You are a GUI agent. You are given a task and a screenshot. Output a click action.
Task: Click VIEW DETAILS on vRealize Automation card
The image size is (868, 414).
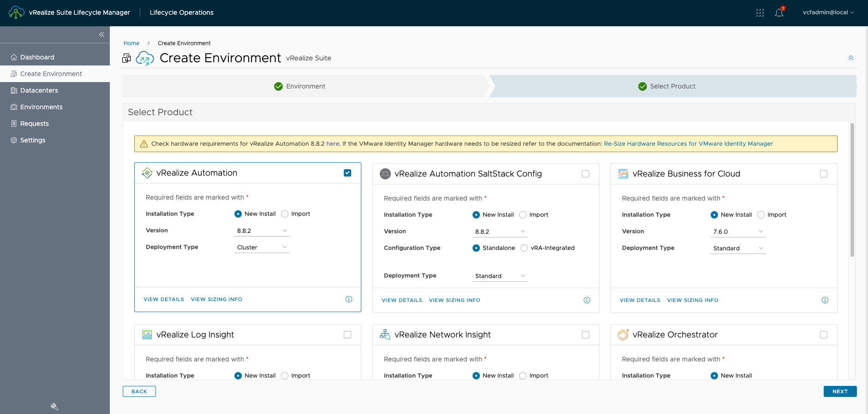164,299
